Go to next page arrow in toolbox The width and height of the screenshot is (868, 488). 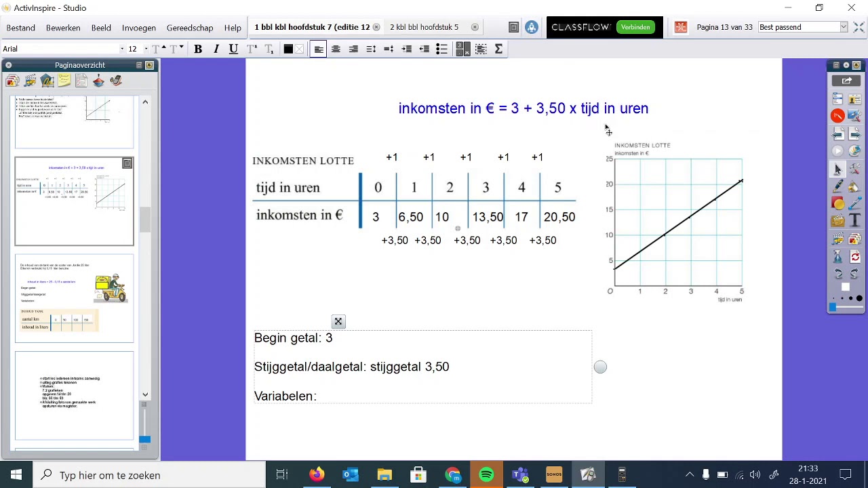click(x=854, y=134)
